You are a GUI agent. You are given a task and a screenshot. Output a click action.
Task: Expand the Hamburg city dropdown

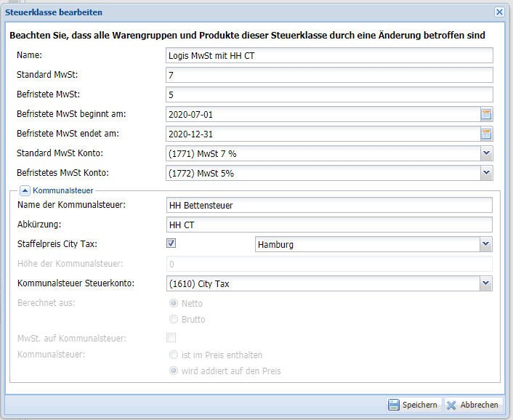[x=485, y=244]
